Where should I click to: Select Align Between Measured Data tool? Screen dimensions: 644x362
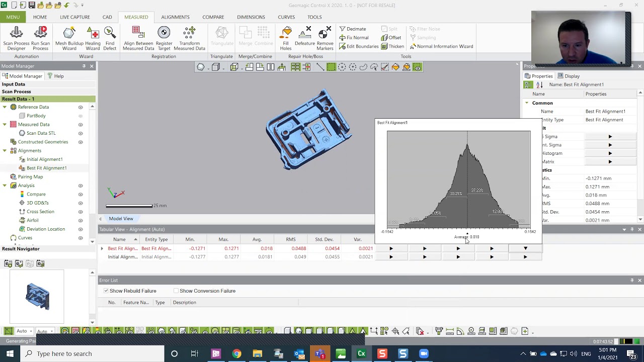(138, 39)
